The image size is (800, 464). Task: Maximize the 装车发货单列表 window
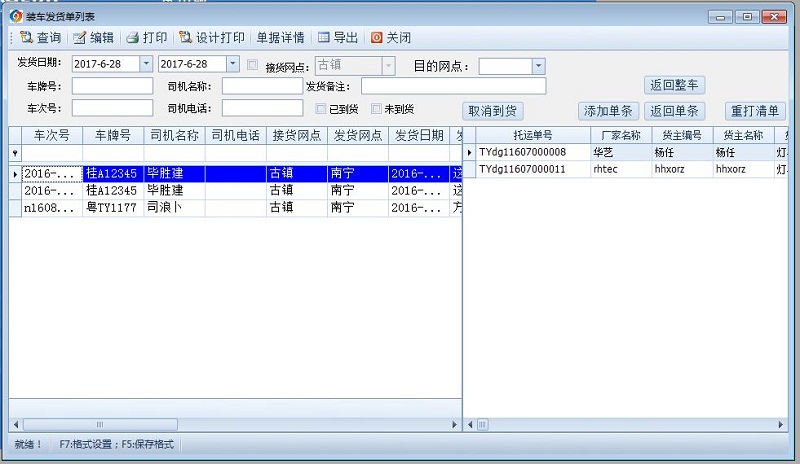click(747, 17)
